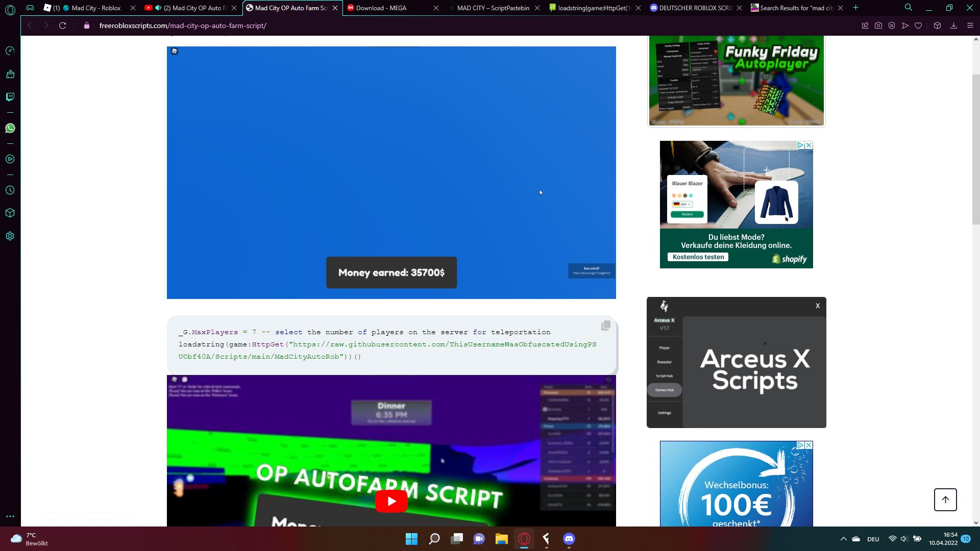Switch to MAD CITY ScriptPastebin tab

click(x=493, y=8)
